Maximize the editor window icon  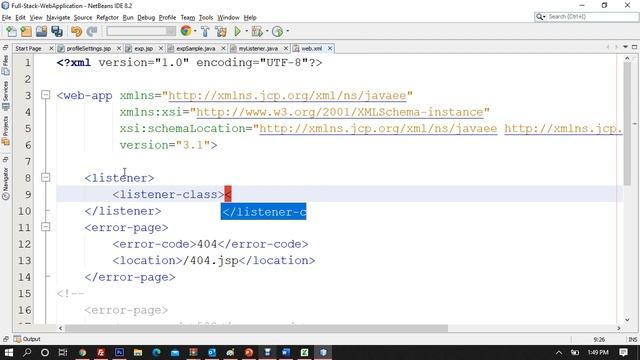click(634, 47)
